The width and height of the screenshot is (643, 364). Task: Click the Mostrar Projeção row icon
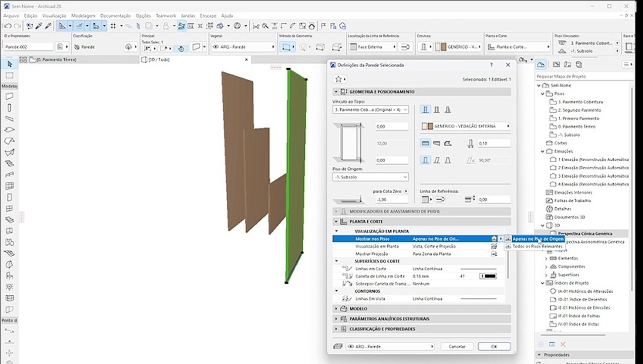[494, 254]
